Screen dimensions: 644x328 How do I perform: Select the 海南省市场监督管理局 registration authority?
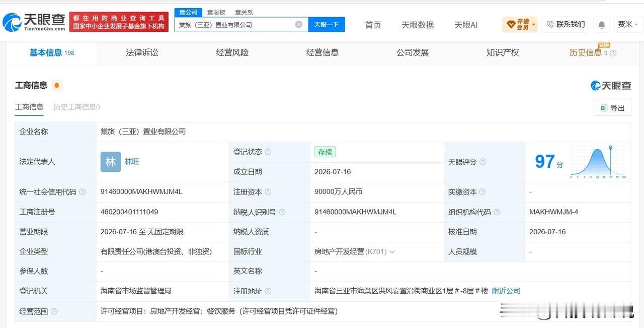point(136,291)
